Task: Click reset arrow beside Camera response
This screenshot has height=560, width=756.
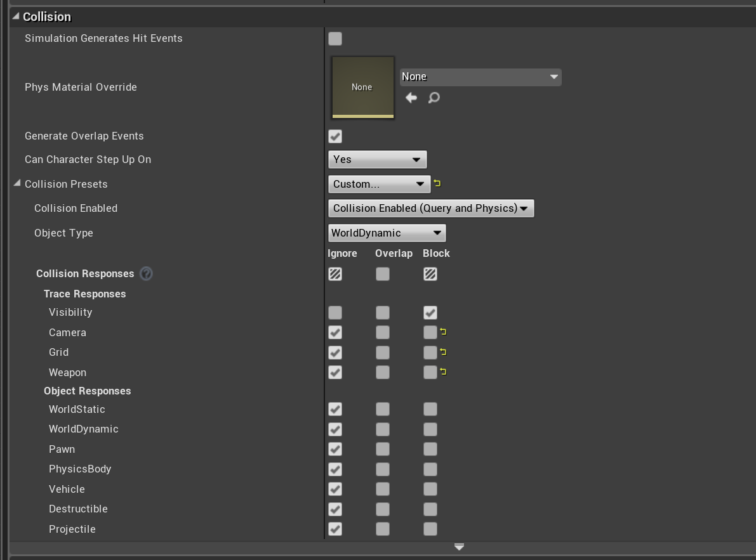Action: pos(443,332)
